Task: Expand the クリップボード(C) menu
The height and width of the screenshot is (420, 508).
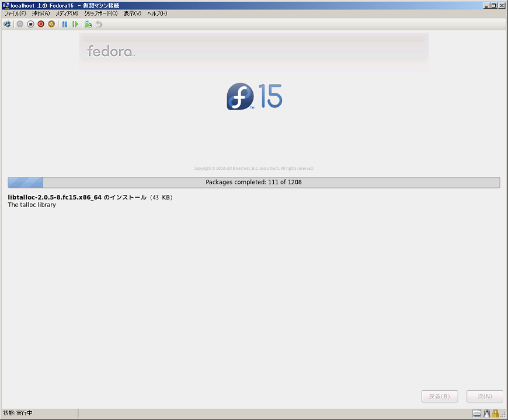Action: point(100,13)
